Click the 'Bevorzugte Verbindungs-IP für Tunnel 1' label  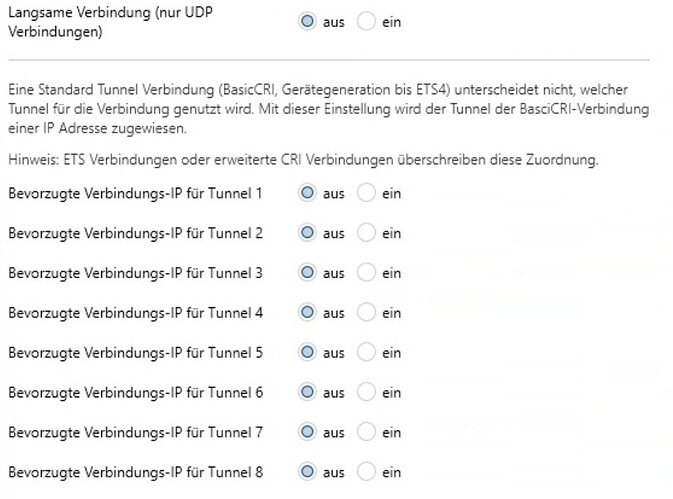coord(135,193)
